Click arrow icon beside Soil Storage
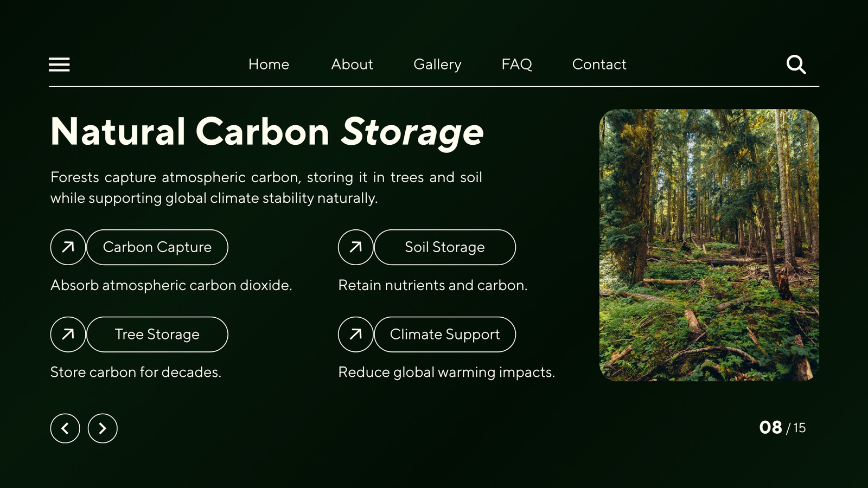The height and width of the screenshot is (488, 868). [355, 247]
